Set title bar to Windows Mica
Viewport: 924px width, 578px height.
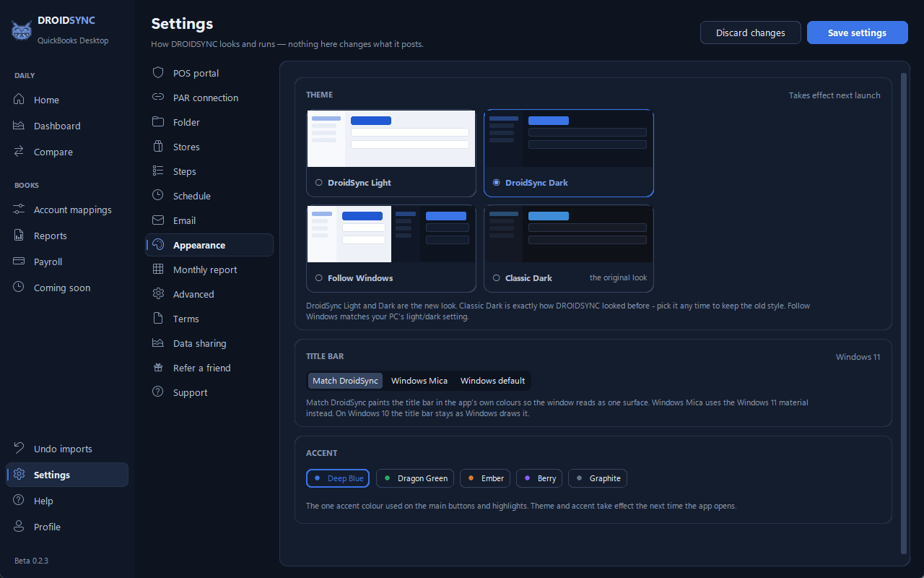419,381
